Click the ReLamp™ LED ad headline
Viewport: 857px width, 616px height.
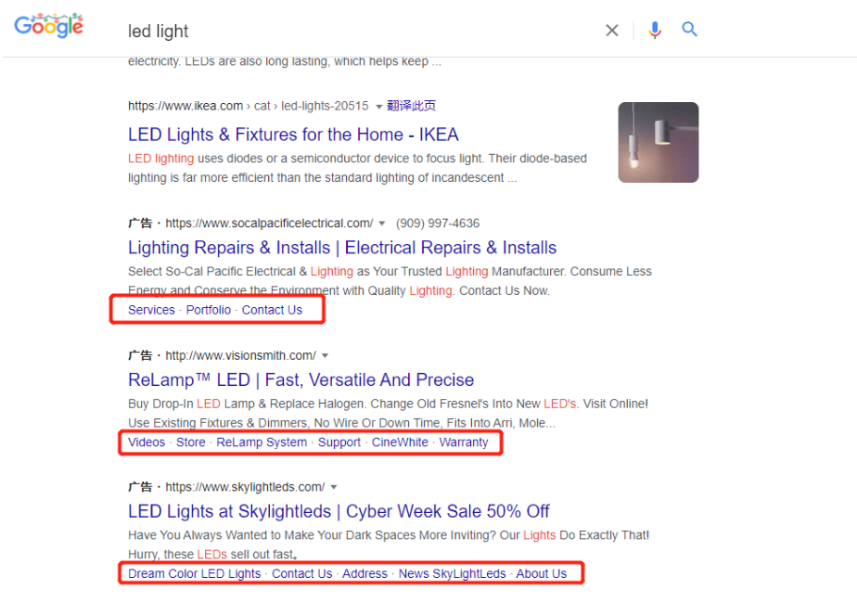click(301, 379)
